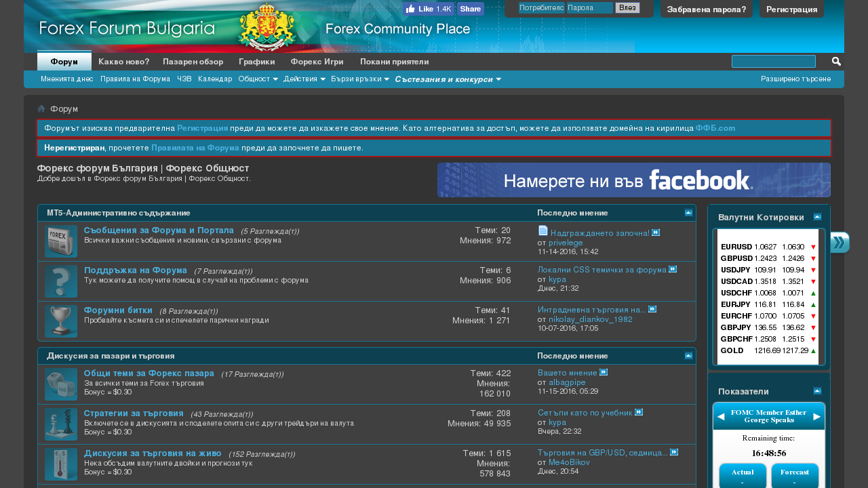Open user nikolay_diankov_1982 profile
Screen dimensions: 868x488
590,319
